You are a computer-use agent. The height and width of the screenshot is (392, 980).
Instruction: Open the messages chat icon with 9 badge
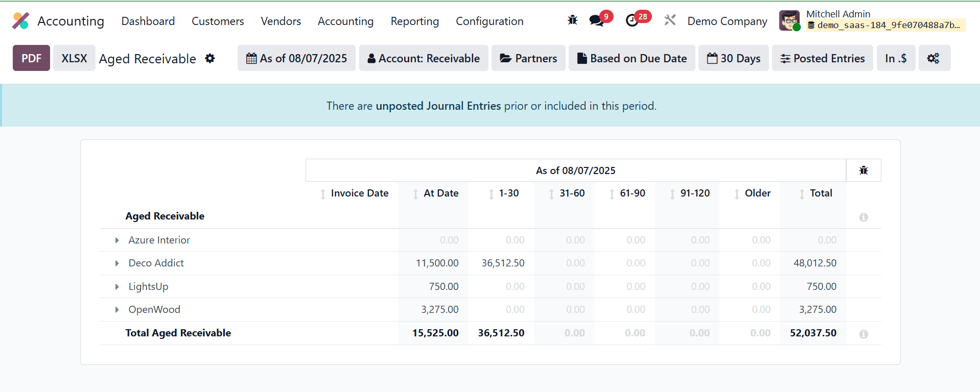[596, 20]
